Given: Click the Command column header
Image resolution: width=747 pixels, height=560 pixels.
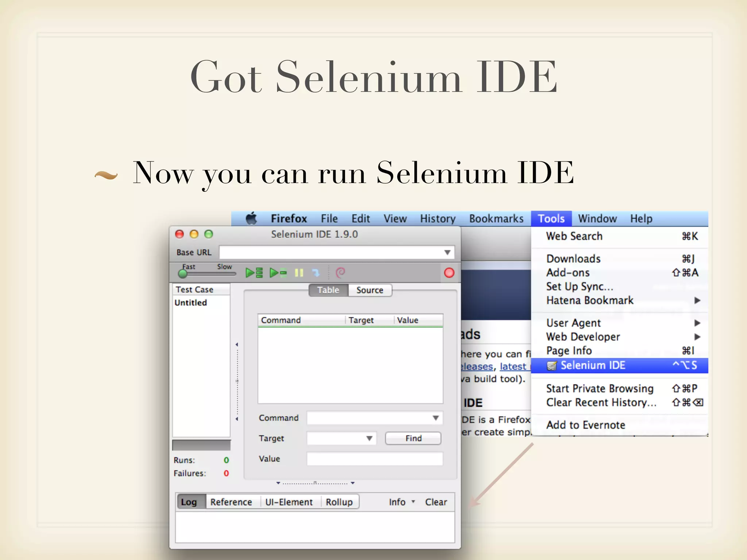Looking at the screenshot, I should pos(302,320).
